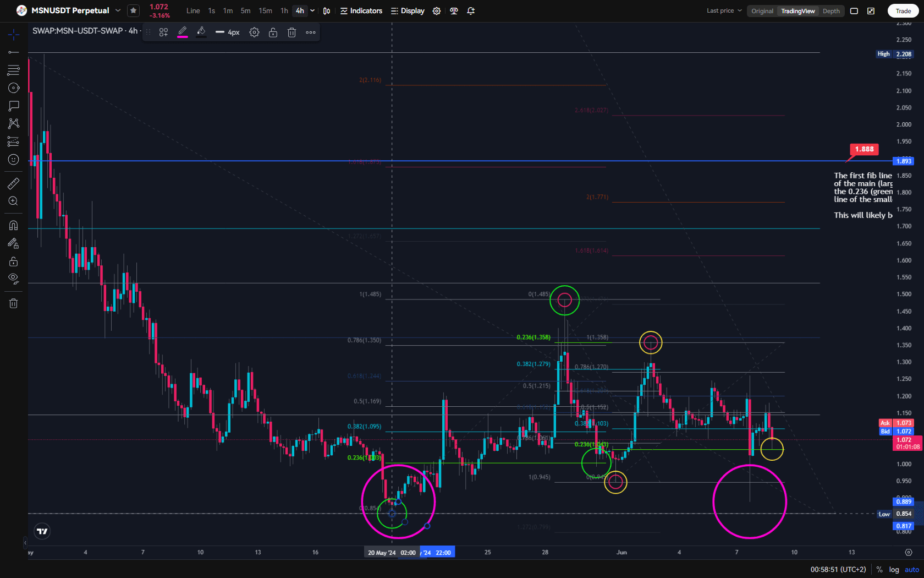This screenshot has height=578, width=924.
Task: Switch chart to Line view
Action: (x=193, y=10)
